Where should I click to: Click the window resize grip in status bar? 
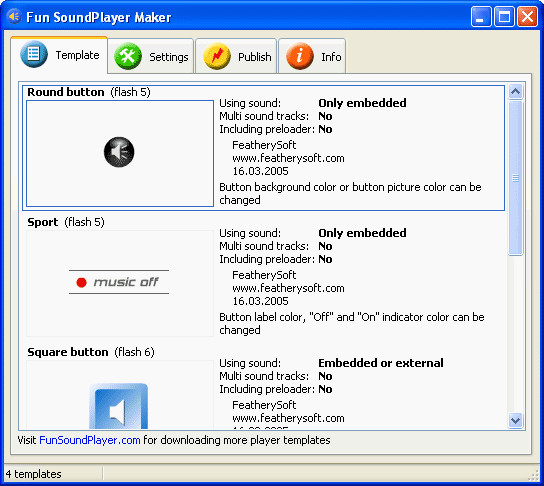(534, 476)
